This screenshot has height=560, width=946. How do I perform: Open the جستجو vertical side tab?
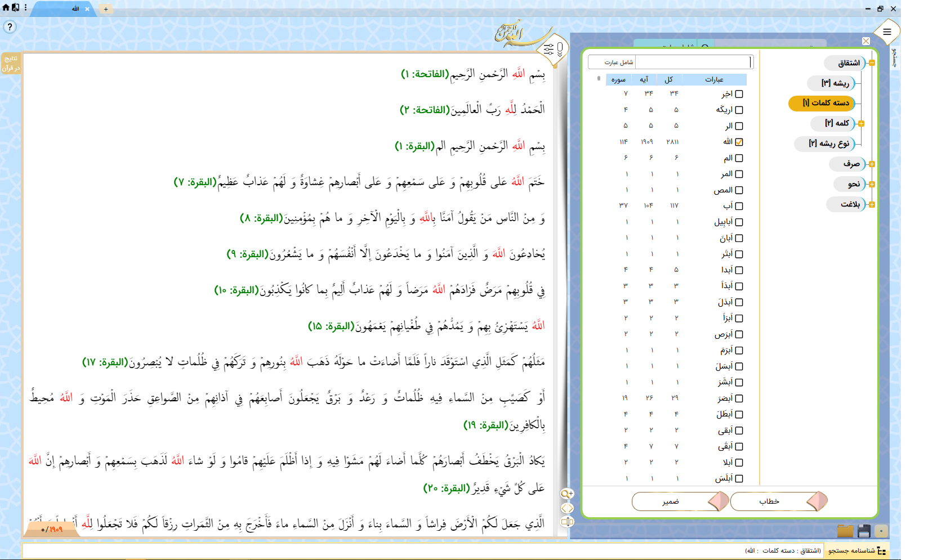pyautogui.click(x=895, y=58)
